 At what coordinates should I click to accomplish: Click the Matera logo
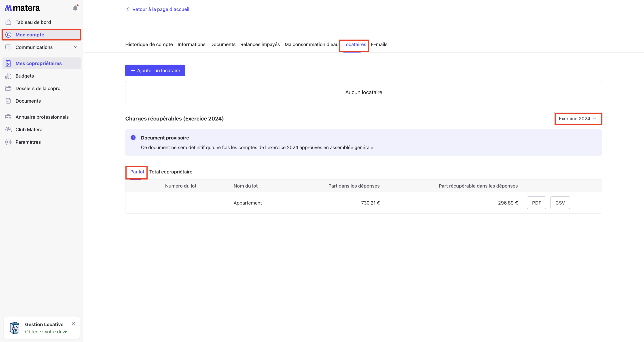coord(22,8)
